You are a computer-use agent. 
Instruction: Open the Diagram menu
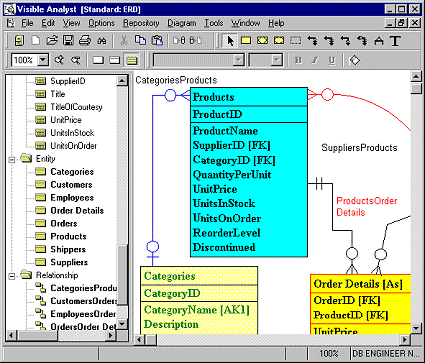[x=182, y=23]
